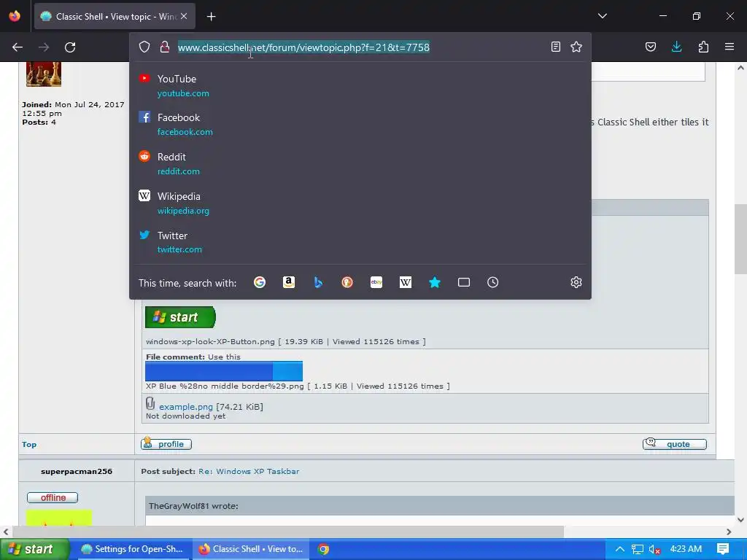
Task: Switch to Settings for Open-Shell taskbar item
Action: tap(132, 549)
